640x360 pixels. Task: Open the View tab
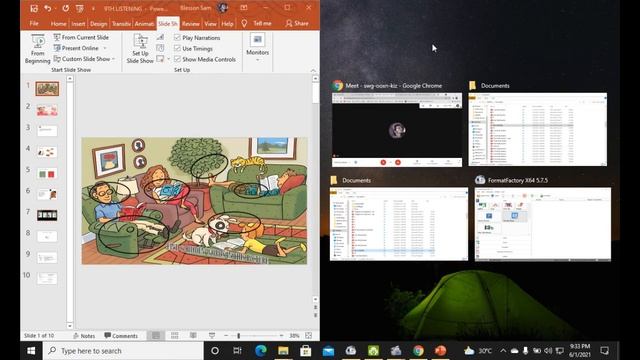point(210,24)
